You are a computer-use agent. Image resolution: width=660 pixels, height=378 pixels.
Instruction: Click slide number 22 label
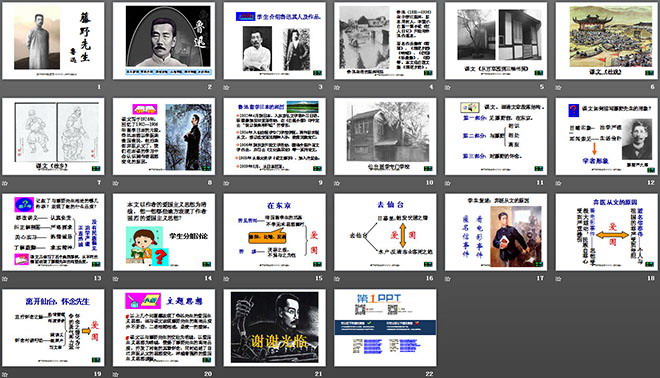(429, 374)
